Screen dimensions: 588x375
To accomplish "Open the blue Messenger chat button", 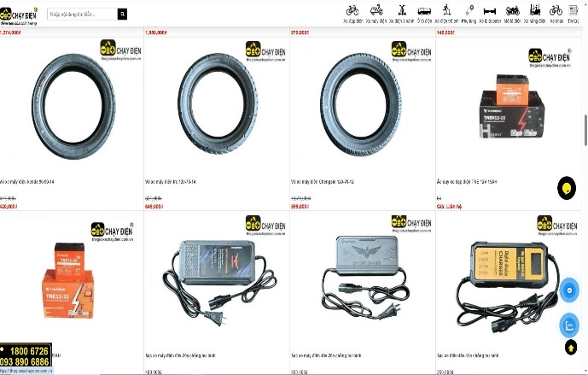I will (569, 290).
